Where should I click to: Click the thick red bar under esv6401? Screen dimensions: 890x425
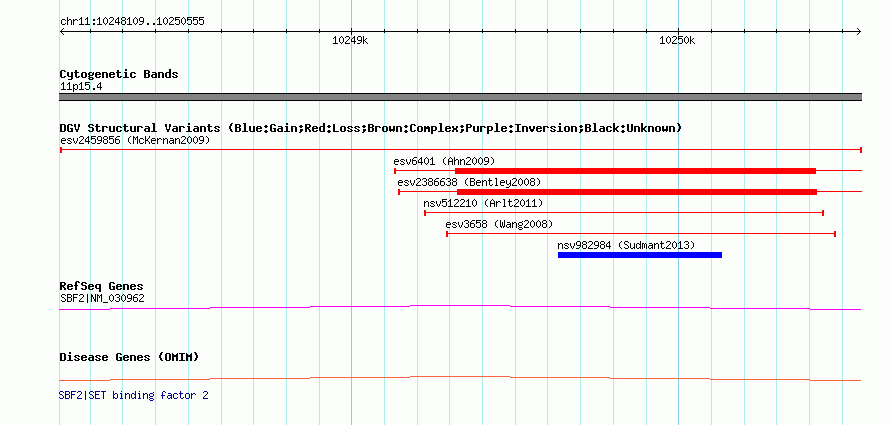pyautogui.click(x=635, y=171)
